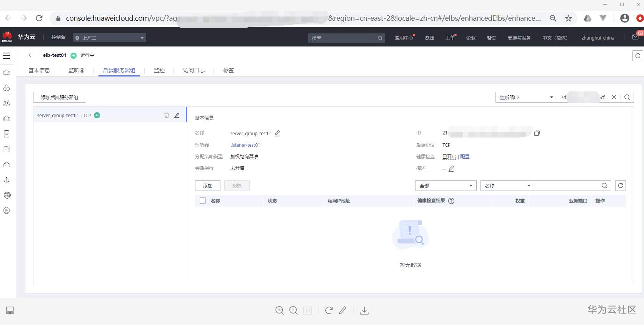Reload the page with the browser refresh icon
Image resolution: width=644 pixels, height=325 pixels.
coord(39,18)
